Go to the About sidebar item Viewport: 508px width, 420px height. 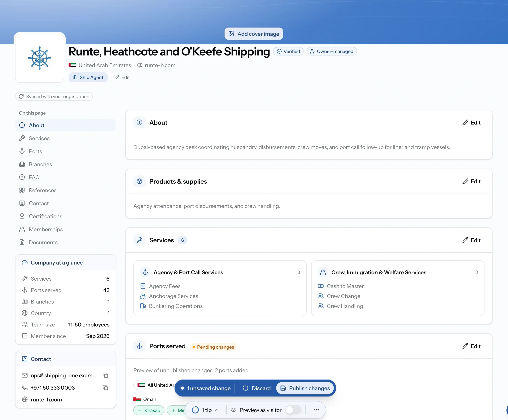[66, 125]
